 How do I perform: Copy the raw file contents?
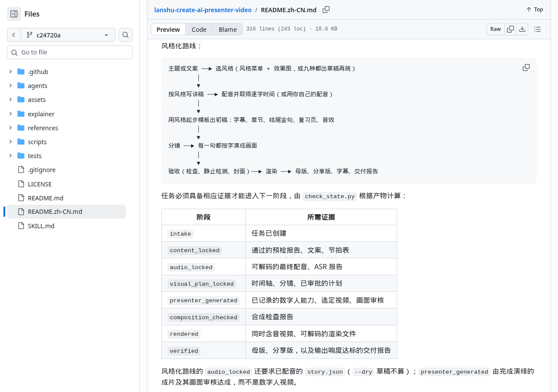[x=510, y=29]
